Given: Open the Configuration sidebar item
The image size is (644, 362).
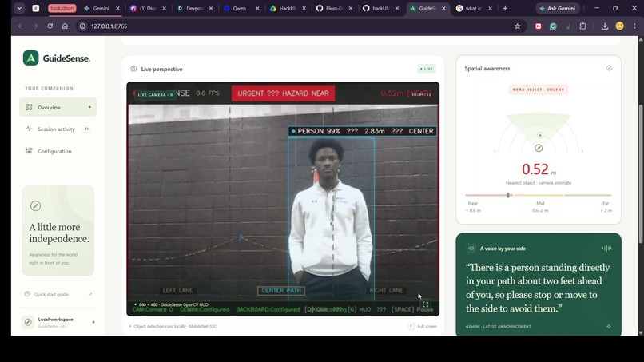Looking at the screenshot, I should [x=58, y=151].
